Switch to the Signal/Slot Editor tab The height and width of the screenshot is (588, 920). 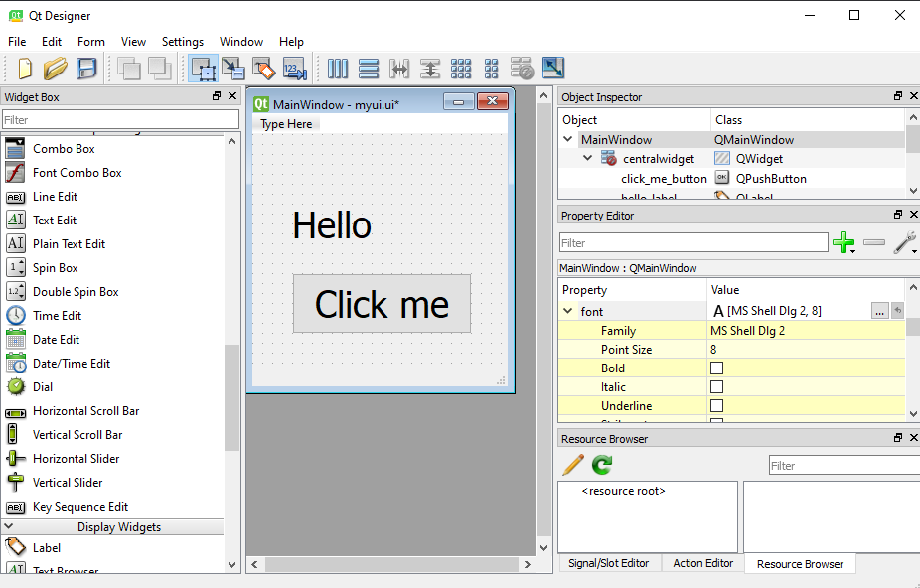608,563
